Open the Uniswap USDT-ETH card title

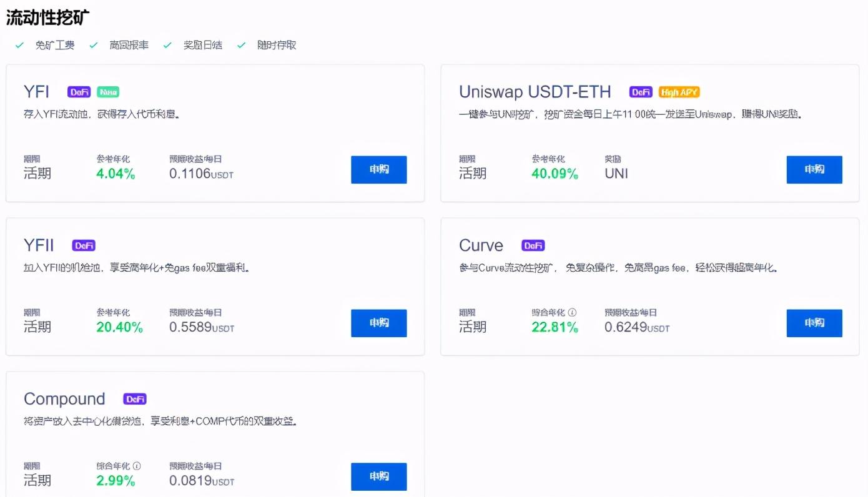[x=535, y=92]
